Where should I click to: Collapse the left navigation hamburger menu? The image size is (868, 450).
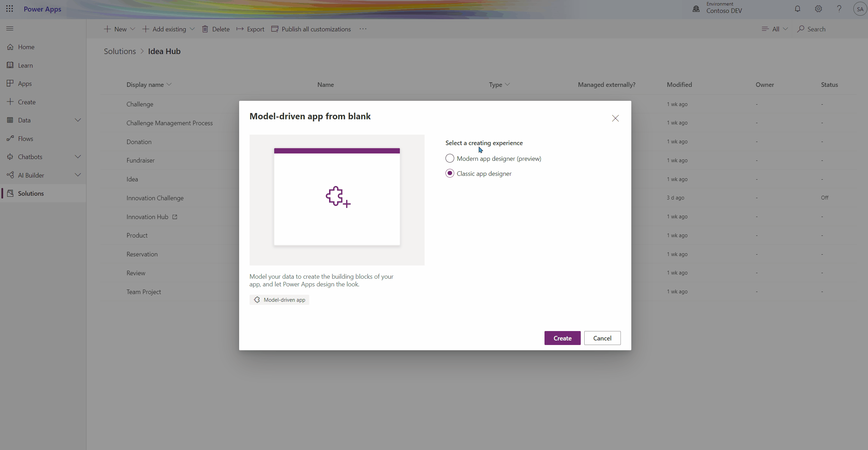10,29
